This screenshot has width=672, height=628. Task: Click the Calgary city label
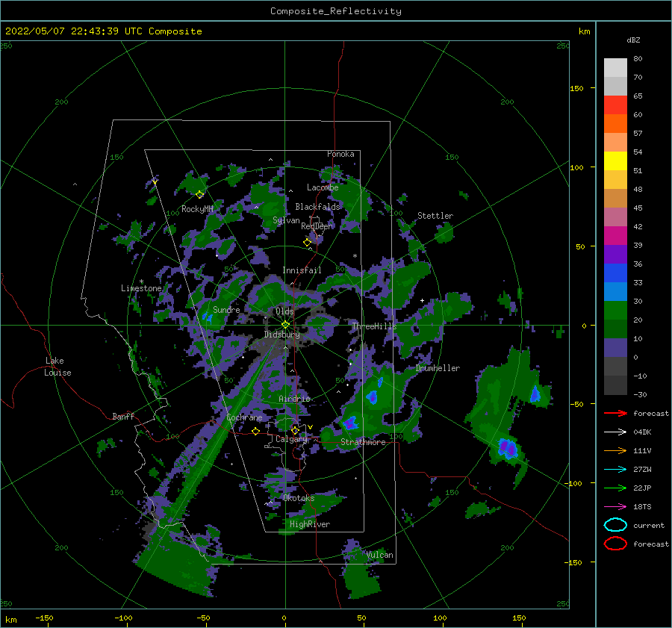tap(291, 439)
